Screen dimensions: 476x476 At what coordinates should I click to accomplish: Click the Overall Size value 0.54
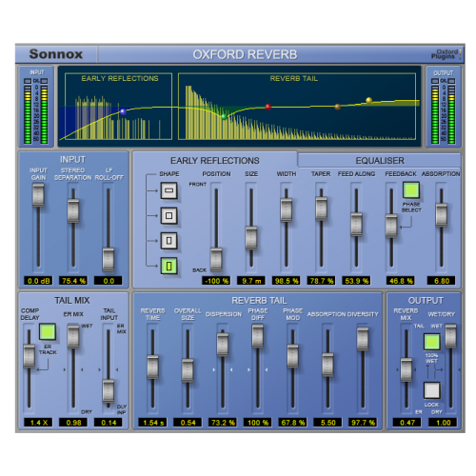click(188, 423)
